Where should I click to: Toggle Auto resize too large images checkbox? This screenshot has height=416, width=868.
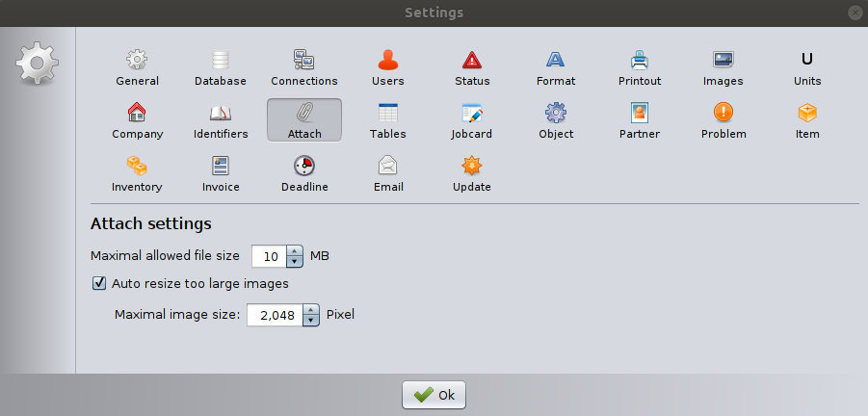(x=99, y=284)
